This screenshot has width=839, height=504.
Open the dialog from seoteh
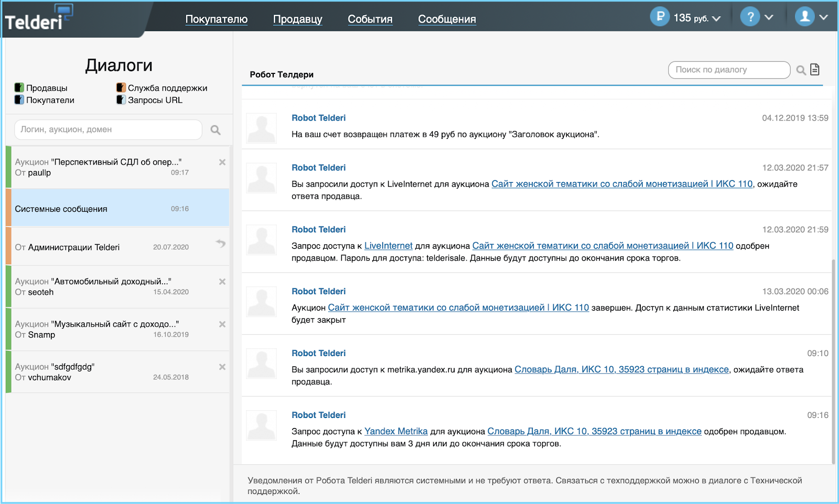pos(117,286)
